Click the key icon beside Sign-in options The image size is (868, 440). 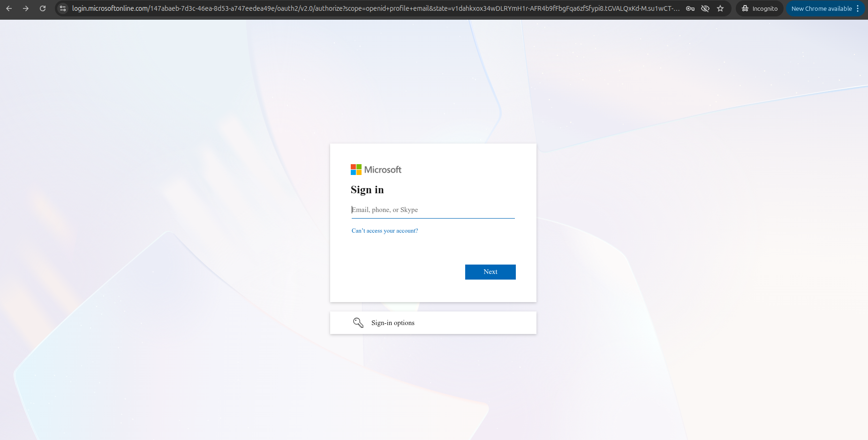click(x=358, y=323)
